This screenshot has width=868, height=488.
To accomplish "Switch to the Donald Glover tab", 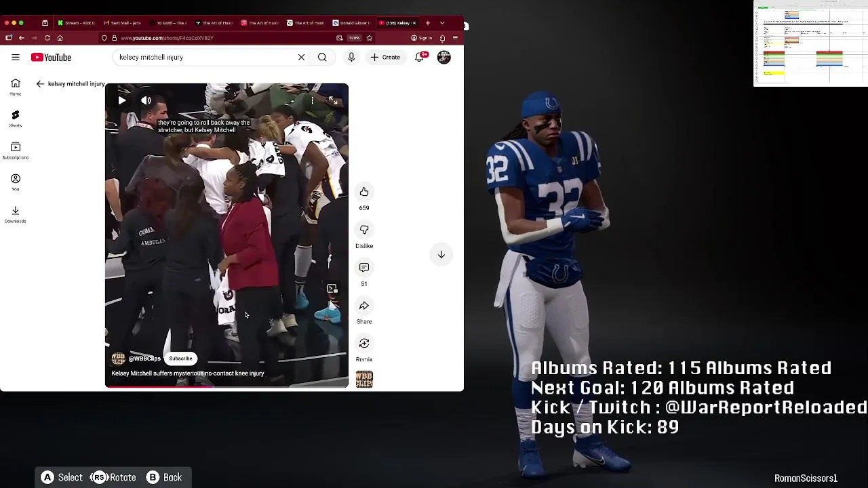I will coord(352,23).
